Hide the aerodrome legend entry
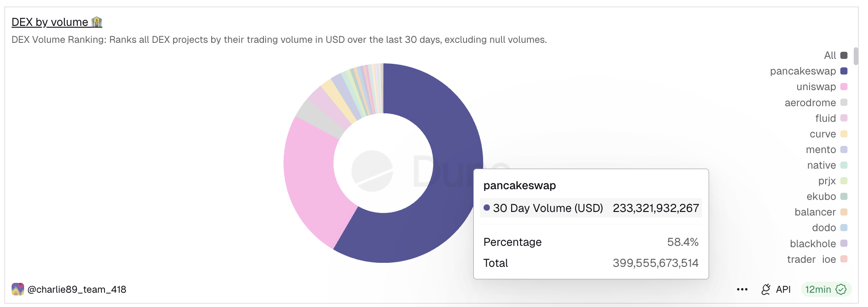Image resolution: width=868 pixels, height=307 pixels. click(x=815, y=103)
